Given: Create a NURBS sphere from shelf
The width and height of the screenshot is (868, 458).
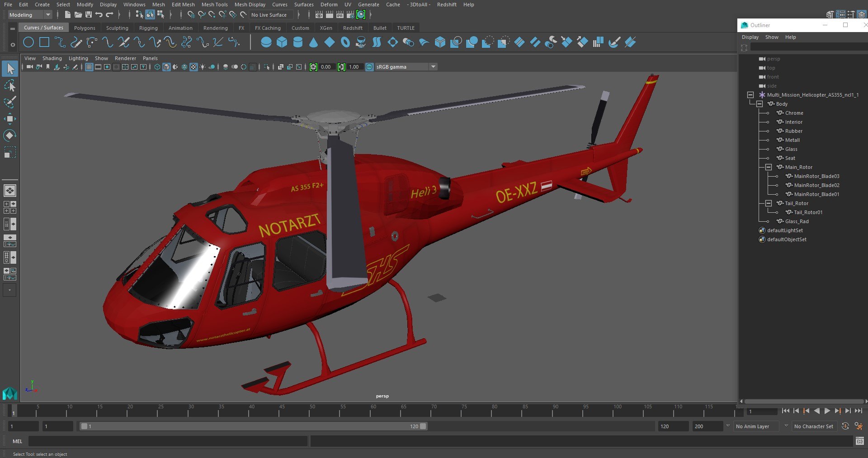Looking at the screenshot, I should (266, 42).
